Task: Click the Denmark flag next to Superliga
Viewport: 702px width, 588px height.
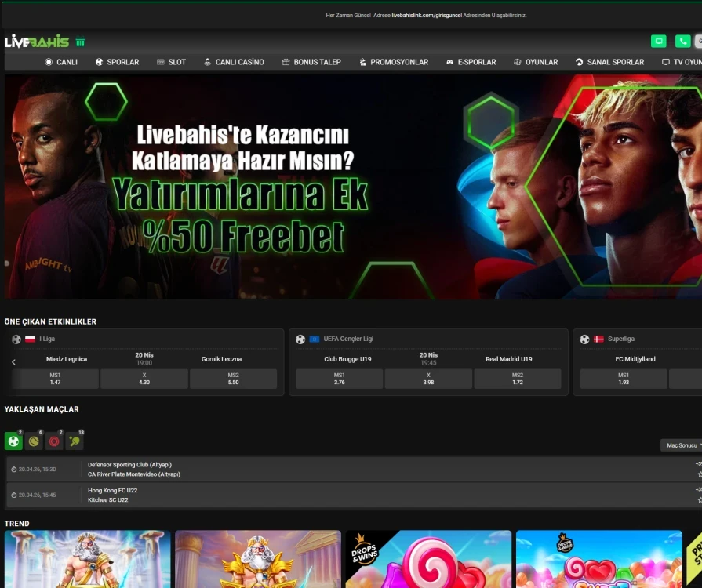Action: [x=598, y=339]
